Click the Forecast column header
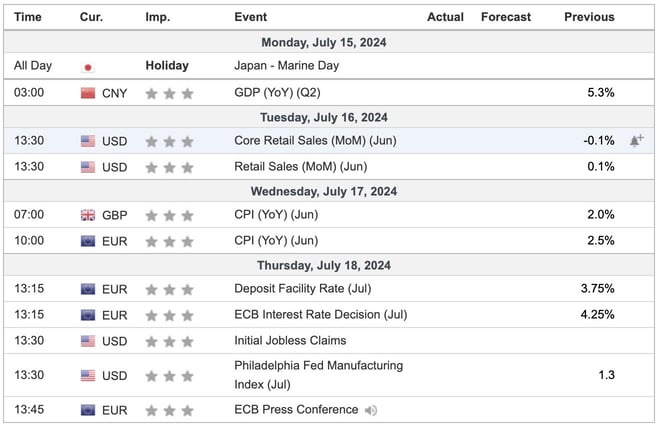658x428 pixels. point(506,17)
